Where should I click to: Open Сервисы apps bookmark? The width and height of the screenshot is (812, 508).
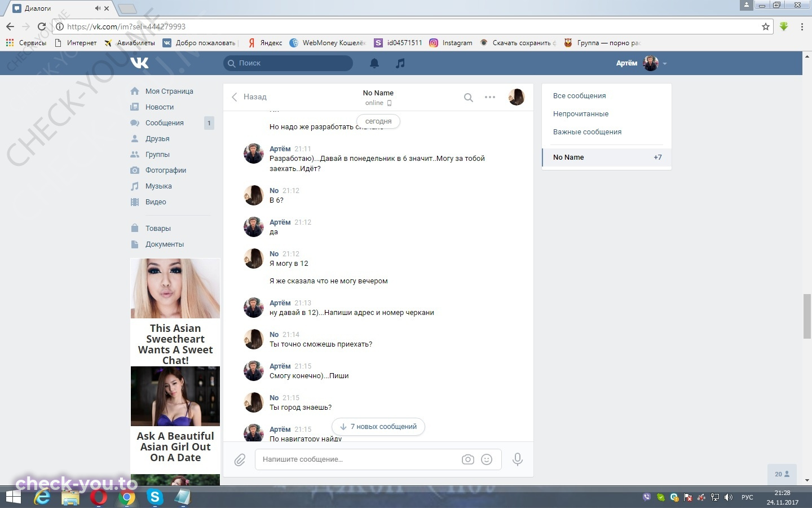coord(26,43)
